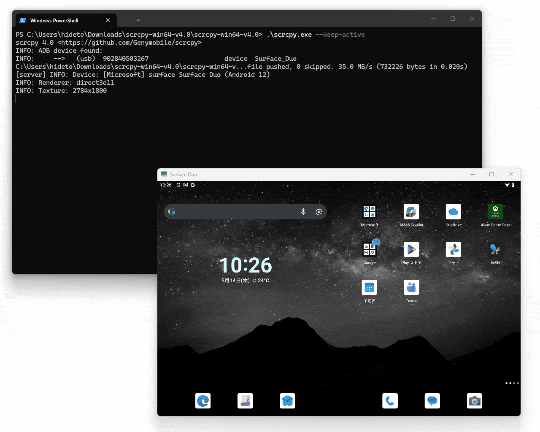The height and width of the screenshot is (432, 540).
Task: Open the Microsoft Office dock app
Action: (245, 401)
